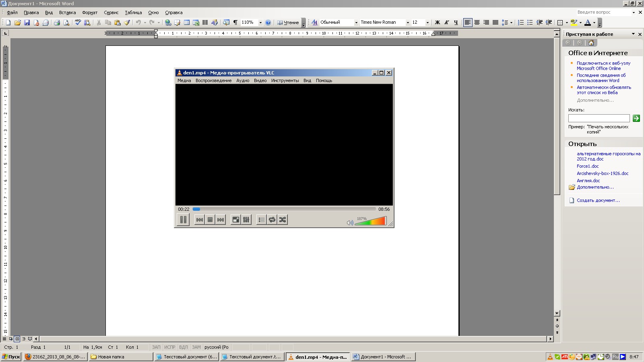Toggle VLC loop playback button
The image size is (644, 362).
point(272,220)
